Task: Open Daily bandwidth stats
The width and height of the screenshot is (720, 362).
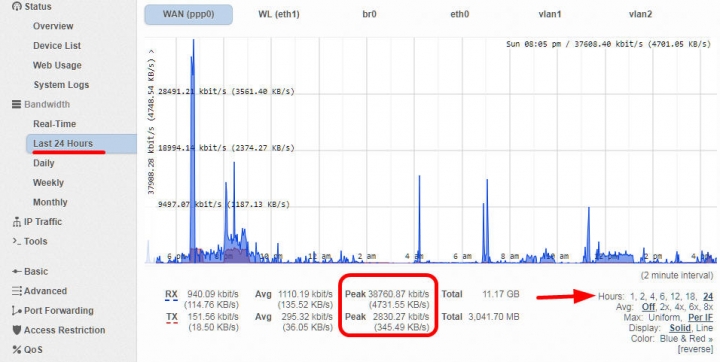Action: pyautogui.click(x=44, y=163)
